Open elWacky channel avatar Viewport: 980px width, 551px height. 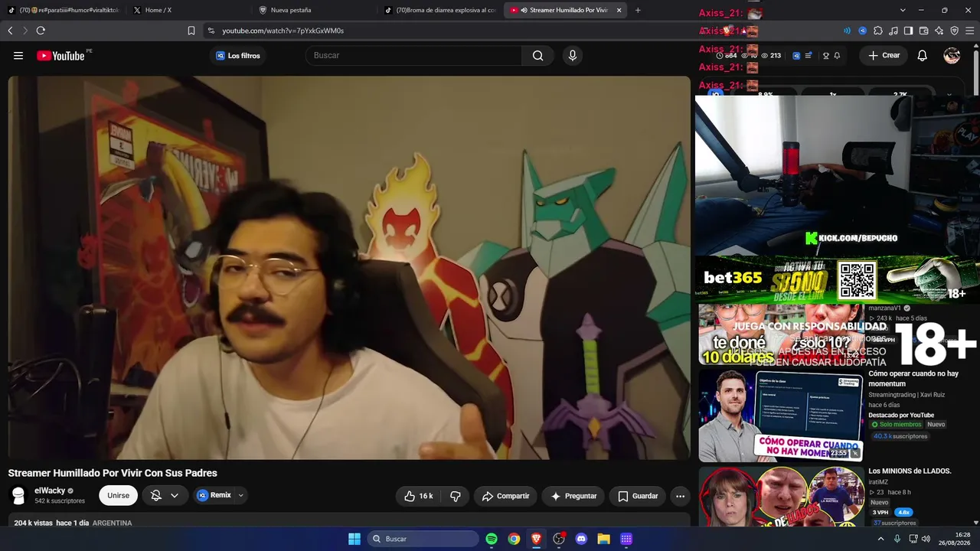(18, 495)
